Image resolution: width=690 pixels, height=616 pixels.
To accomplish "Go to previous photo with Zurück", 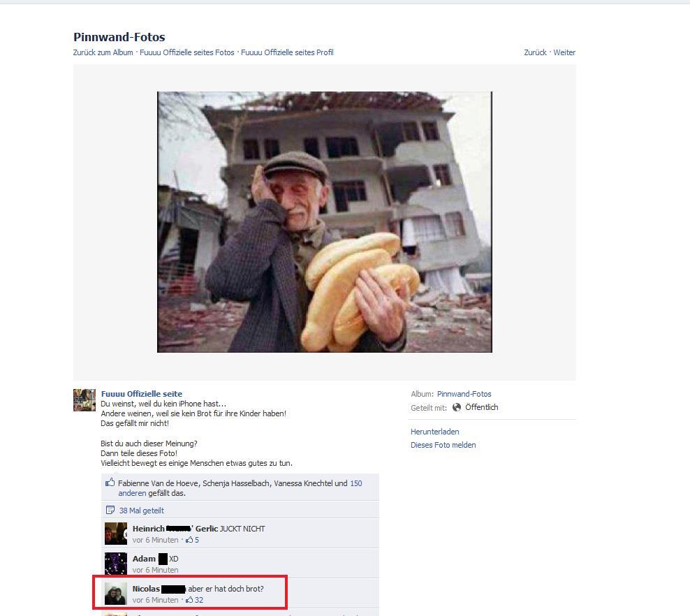I will pos(535,52).
